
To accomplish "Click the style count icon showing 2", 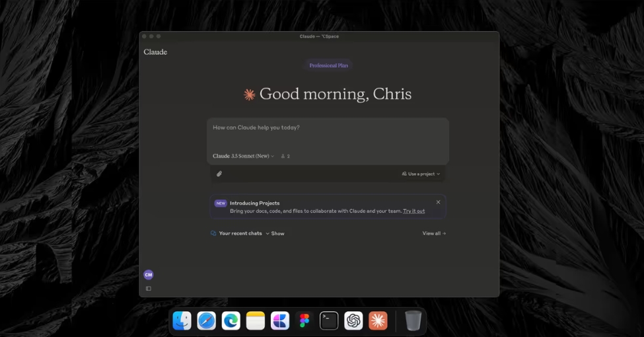I will pos(285,156).
